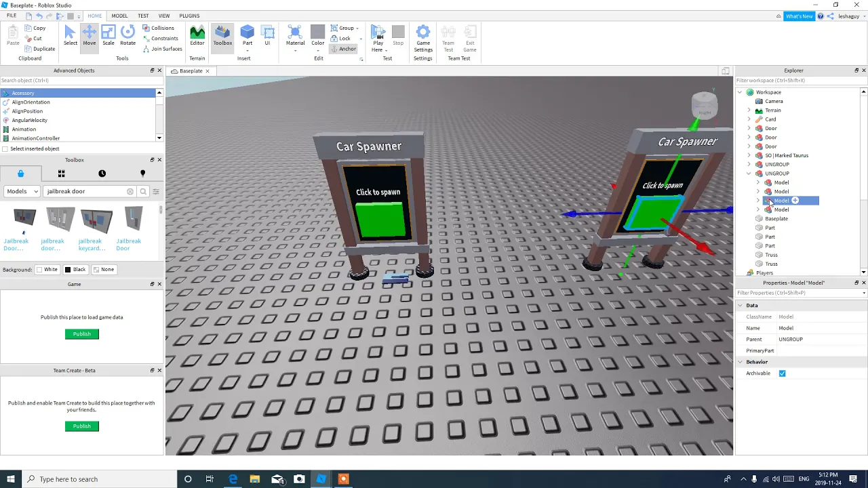Select the Baseplate document tab
This screenshot has height=488, width=868.
191,71
